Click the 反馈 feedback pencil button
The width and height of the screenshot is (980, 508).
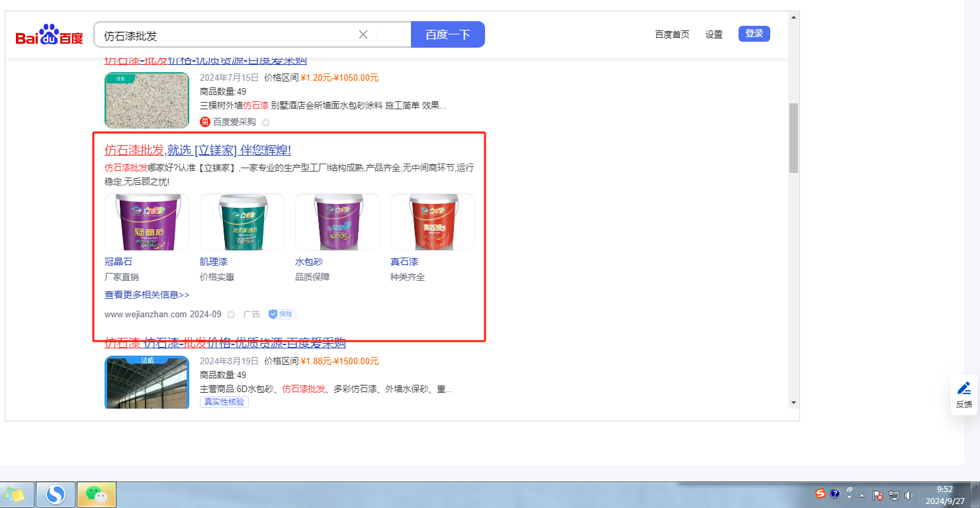964,395
